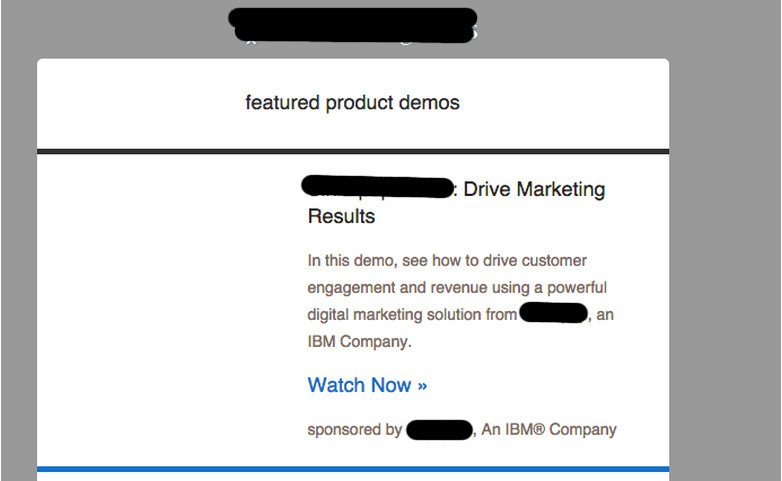Viewport: 782px width, 481px height.
Task: Click the blacked-out sponsor name after "sponsored by"
Action: point(439,430)
